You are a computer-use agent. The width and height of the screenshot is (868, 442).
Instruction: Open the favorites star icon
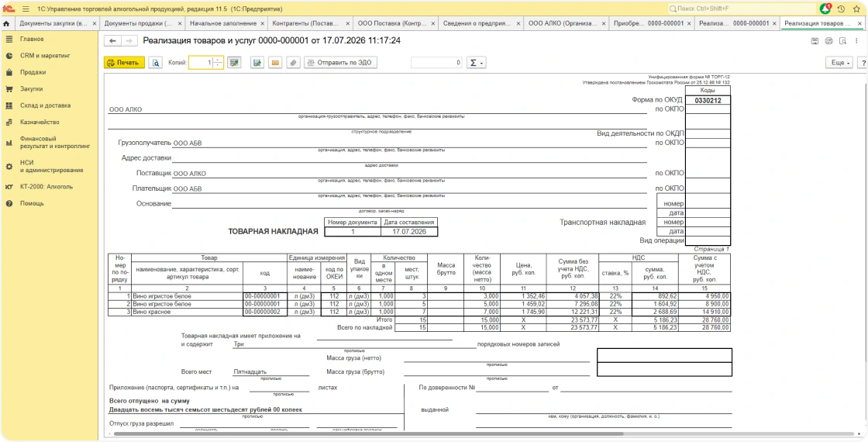[857, 9]
